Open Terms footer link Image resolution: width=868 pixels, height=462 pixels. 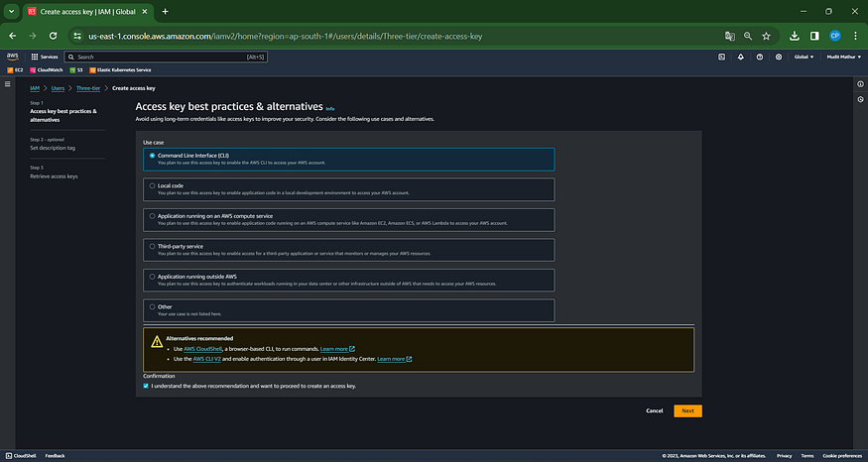pos(807,456)
